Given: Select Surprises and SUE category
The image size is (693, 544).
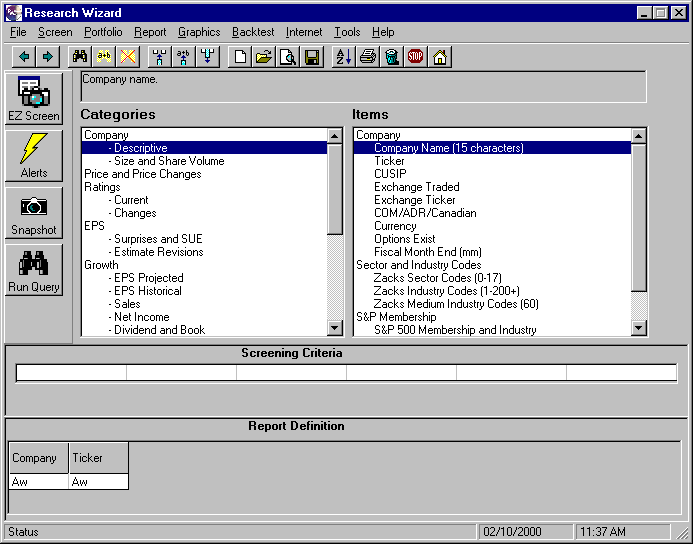Looking at the screenshot, I should (204, 239).
